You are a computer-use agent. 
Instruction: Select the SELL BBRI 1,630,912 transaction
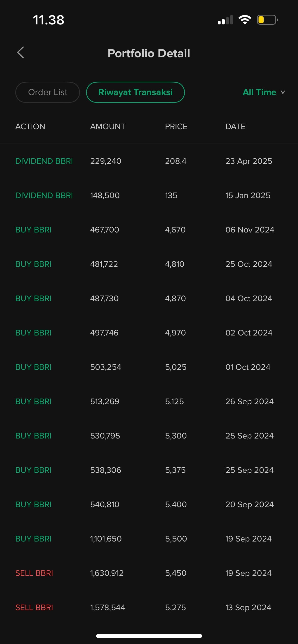pos(149,573)
